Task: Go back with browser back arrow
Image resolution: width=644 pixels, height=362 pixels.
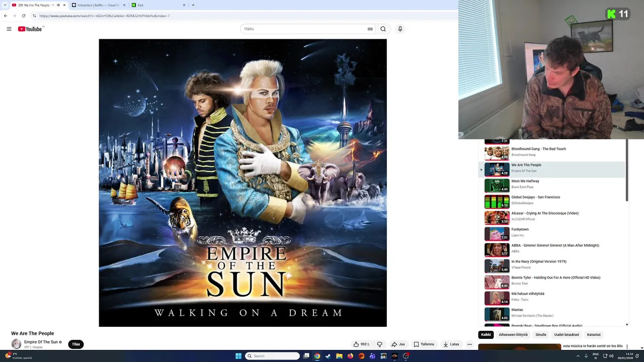Action: 6,16
